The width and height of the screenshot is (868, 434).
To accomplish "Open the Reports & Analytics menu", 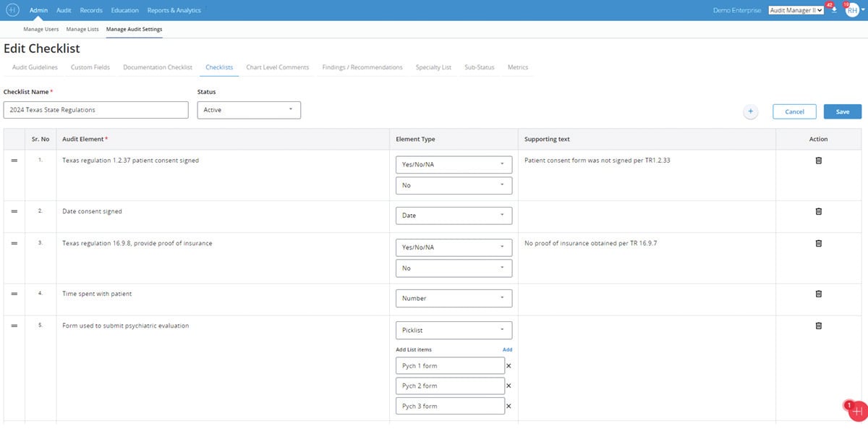I will pos(174,11).
